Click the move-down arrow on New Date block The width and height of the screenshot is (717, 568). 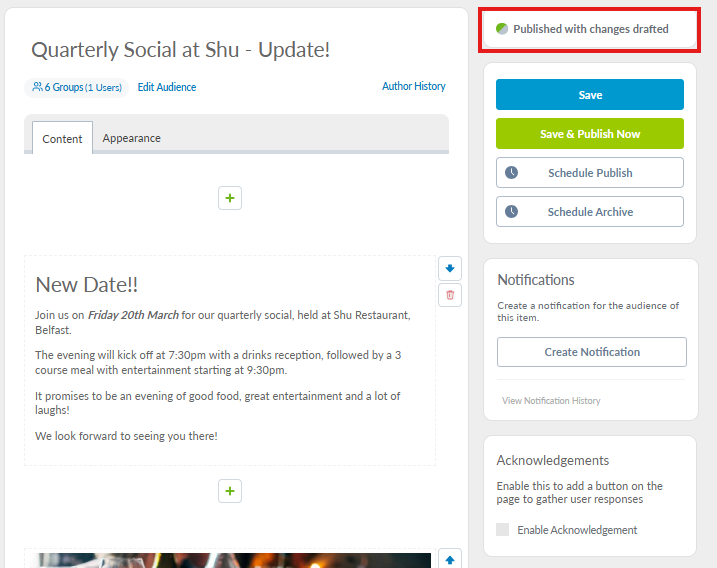(x=449, y=268)
